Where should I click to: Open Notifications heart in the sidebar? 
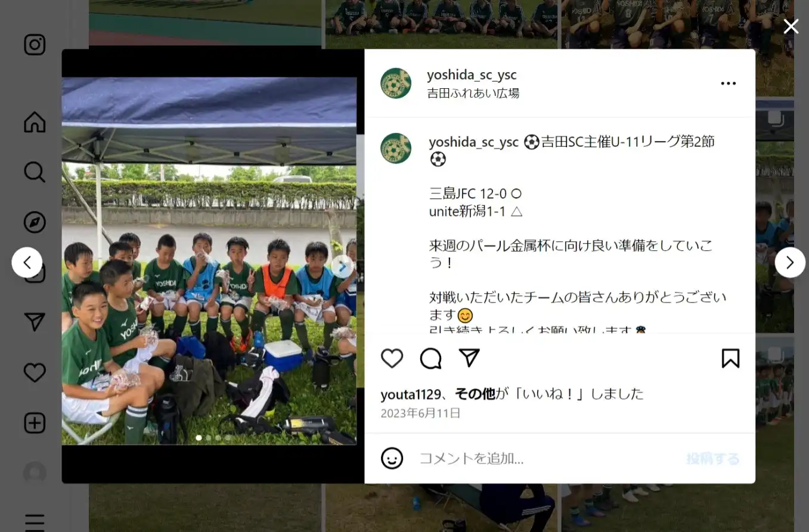pyautogui.click(x=35, y=373)
